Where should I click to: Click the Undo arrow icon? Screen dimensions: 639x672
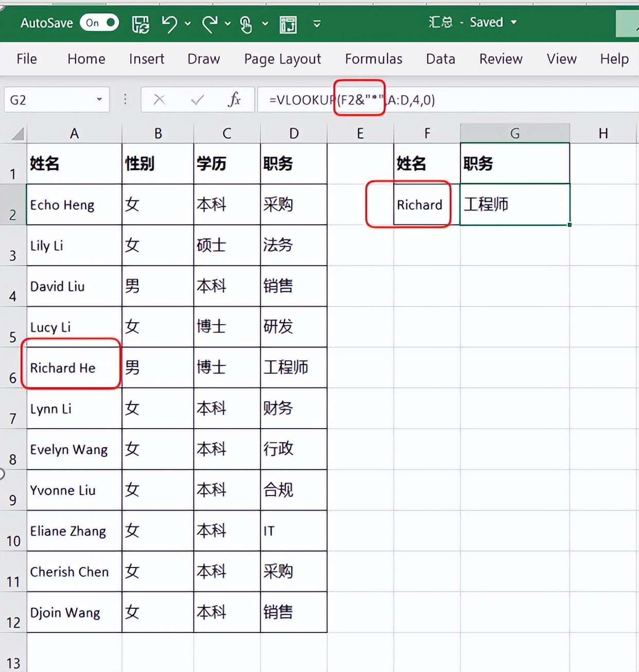(169, 24)
